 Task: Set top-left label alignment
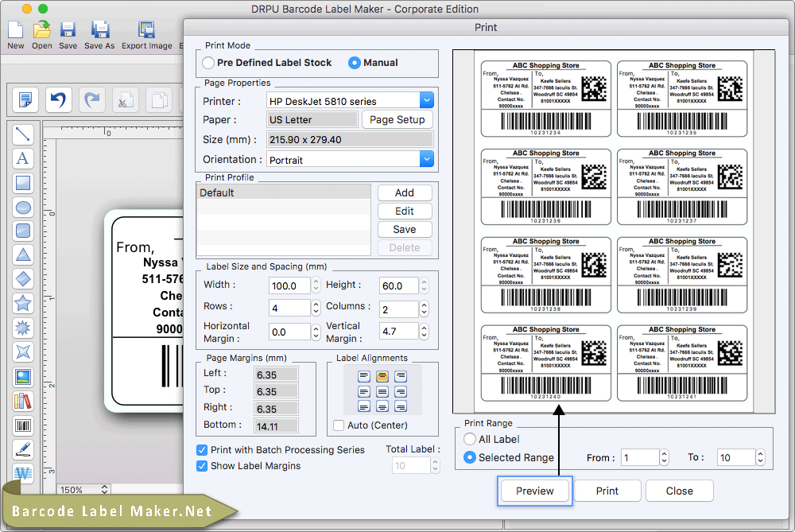coord(364,376)
